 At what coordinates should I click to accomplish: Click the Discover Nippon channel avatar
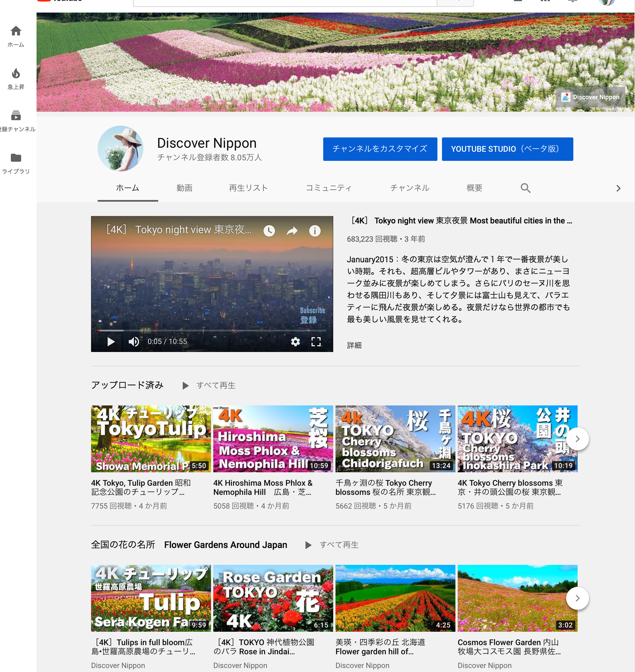(120, 148)
